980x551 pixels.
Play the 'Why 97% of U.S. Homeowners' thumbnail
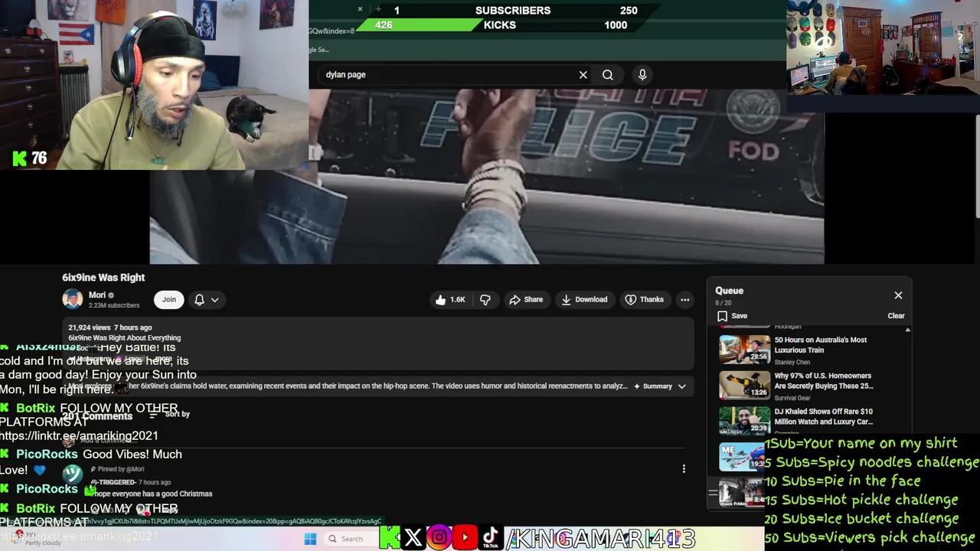tap(744, 385)
